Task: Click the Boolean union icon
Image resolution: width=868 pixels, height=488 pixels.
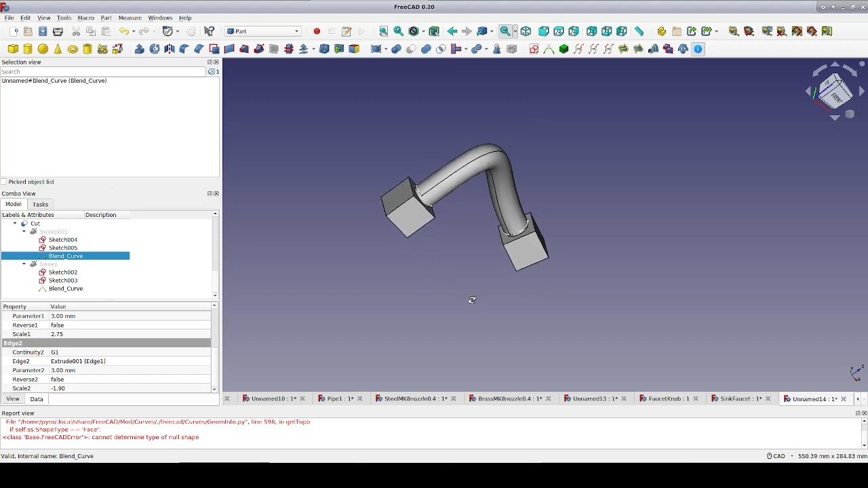Action: (426, 49)
